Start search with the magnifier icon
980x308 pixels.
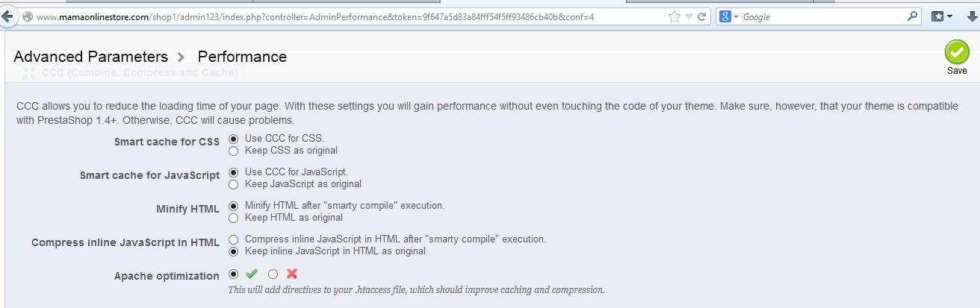point(913,16)
